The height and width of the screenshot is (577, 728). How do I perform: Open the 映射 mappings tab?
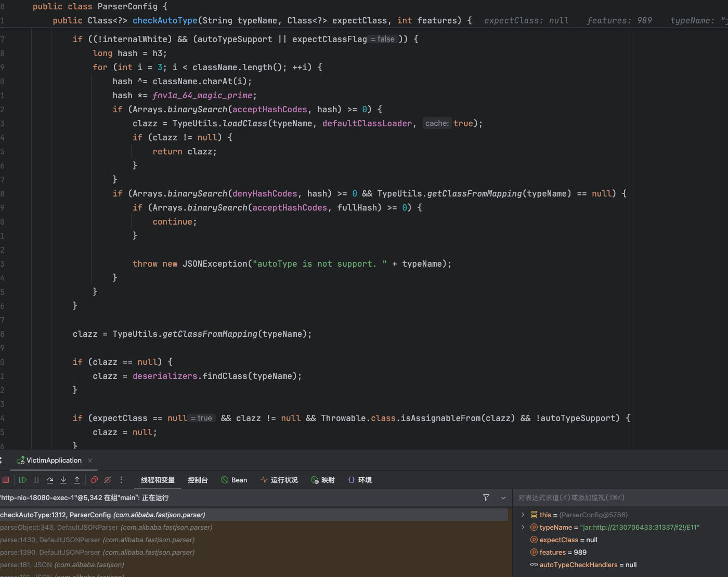pos(323,480)
